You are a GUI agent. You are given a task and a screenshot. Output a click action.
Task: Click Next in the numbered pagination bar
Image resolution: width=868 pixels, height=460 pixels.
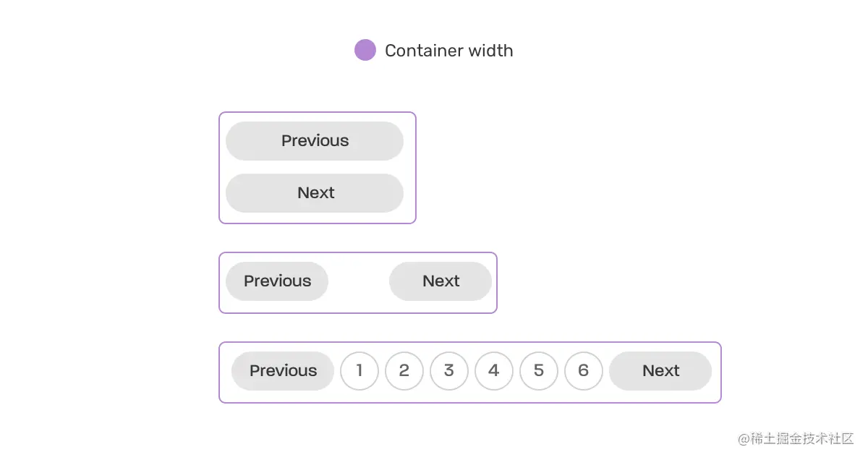point(660,371)
